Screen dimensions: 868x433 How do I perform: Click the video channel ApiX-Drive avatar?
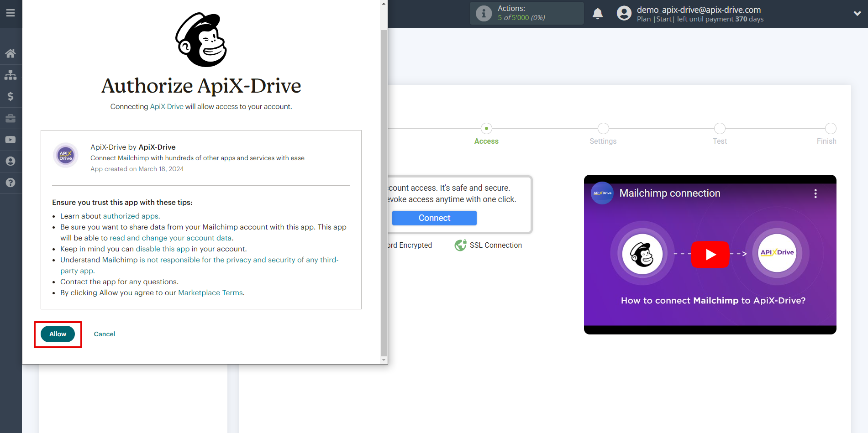(602, 193)
